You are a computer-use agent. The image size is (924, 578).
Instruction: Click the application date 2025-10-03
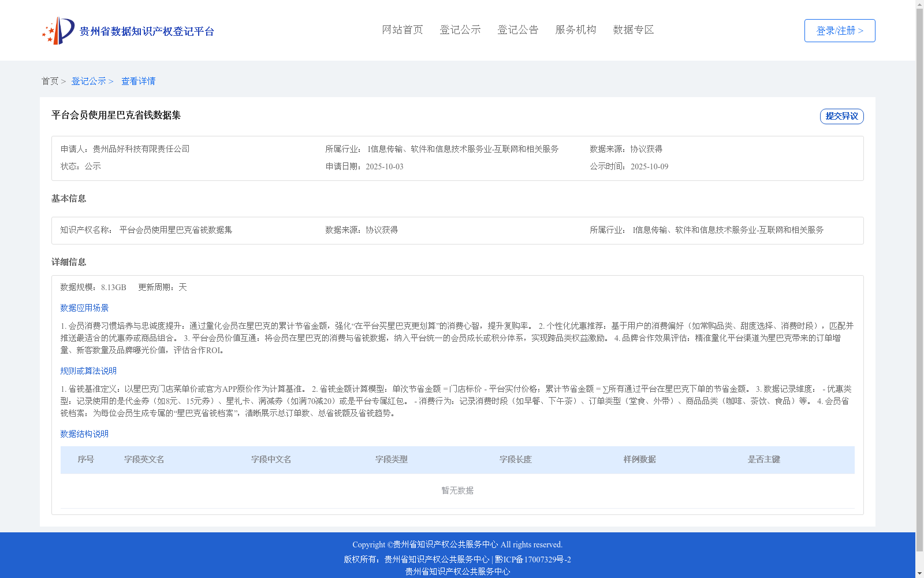click(x=385, y=166)
